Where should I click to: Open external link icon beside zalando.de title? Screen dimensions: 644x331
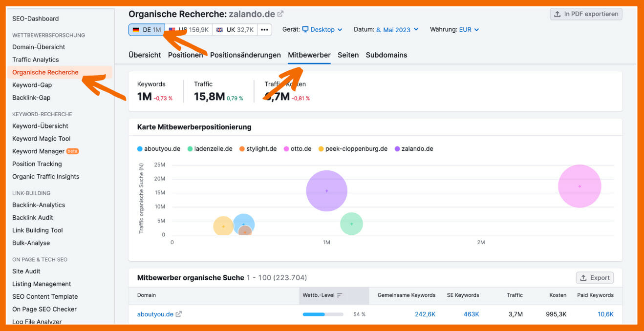pos(280,14)
